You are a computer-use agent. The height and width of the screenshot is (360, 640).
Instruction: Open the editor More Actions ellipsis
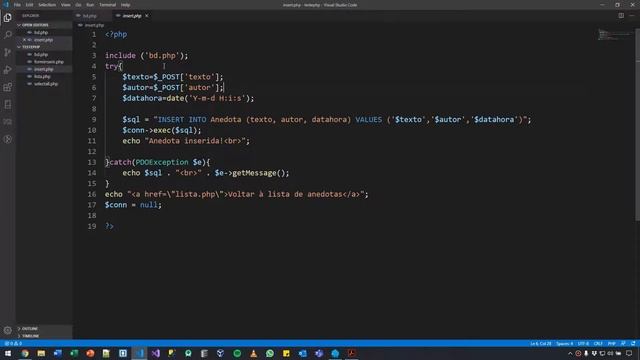pyautogui.click(x=632, y=16)
